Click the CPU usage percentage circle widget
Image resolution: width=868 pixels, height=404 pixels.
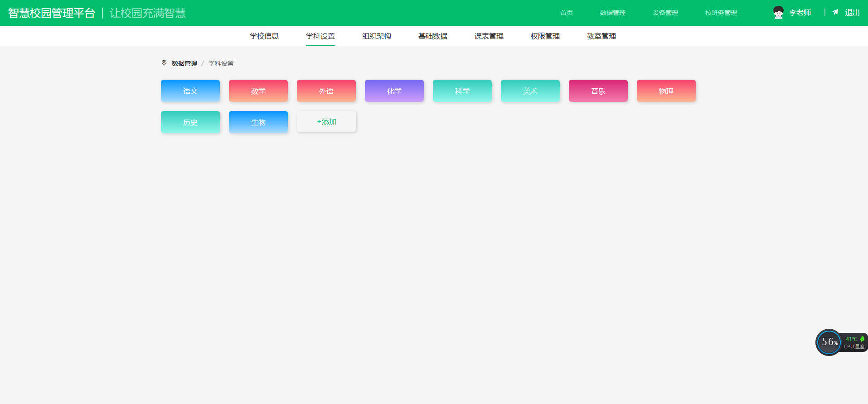[829, 342]
